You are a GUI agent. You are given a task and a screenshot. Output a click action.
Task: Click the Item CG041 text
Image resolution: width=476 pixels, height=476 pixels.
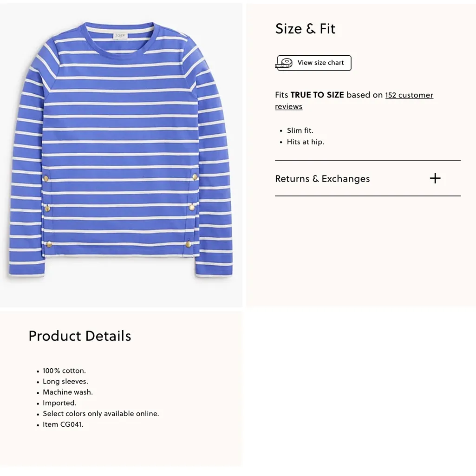click(x=62, y=424)
